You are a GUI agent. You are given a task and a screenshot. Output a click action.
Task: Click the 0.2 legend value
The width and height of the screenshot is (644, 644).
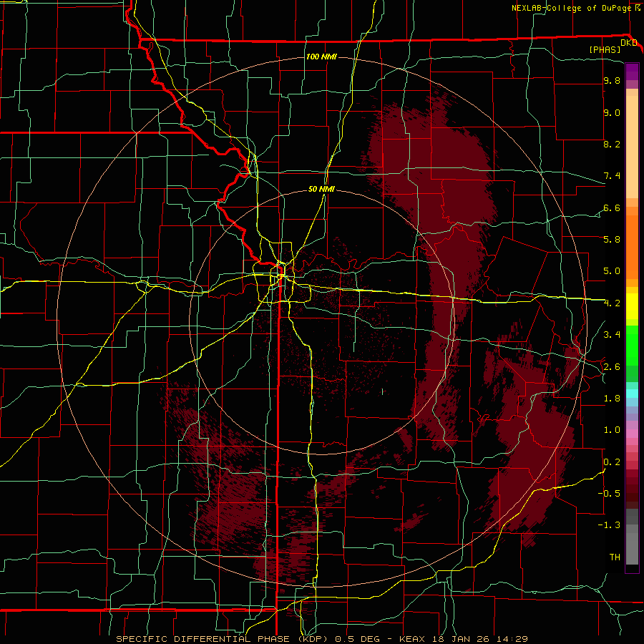pos(612,462)
